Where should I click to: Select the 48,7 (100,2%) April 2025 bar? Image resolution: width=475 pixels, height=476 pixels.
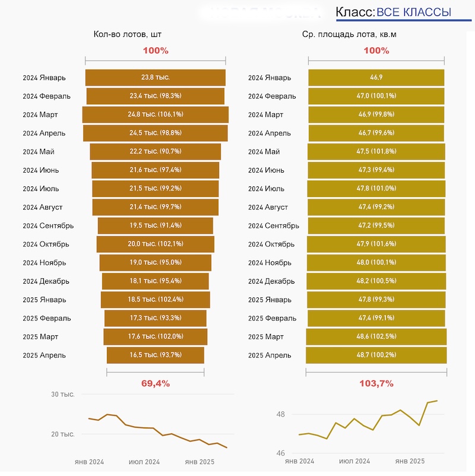tap(376, 356)
